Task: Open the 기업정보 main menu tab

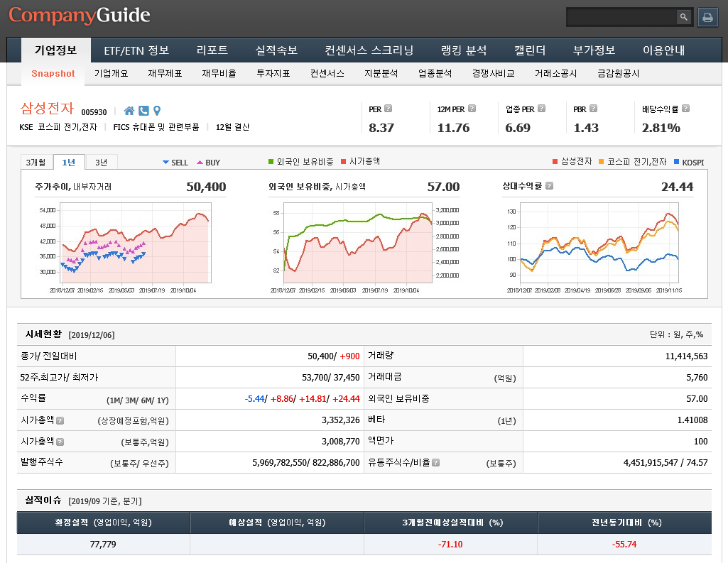Action: coord(55,50)
